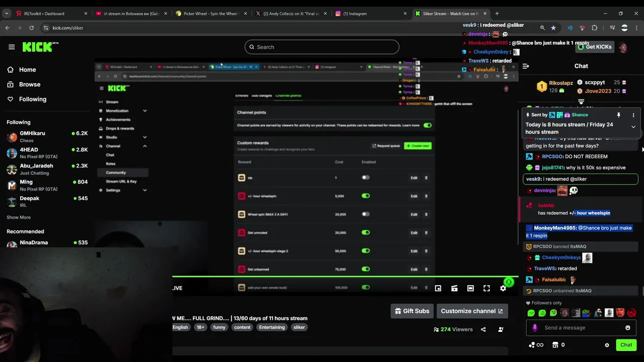Viewport: 644px width, 362px height.
Task: Collapse the chat panel with the arrow icon
Action: pos(526,66)
